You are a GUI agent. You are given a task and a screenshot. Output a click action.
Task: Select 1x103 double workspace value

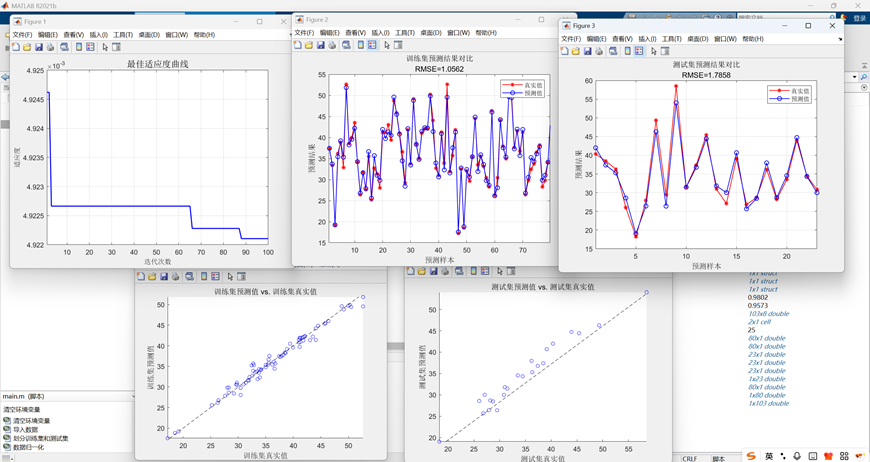click(x=768, y=403)
